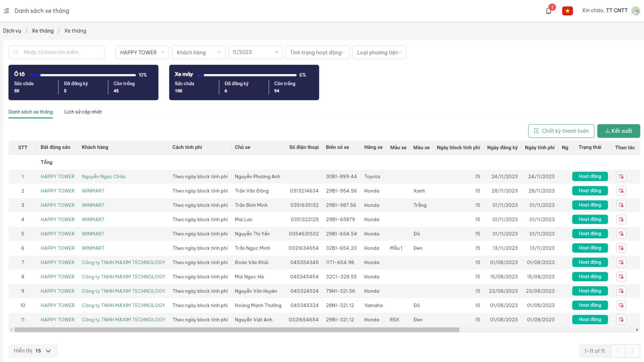Viewport: 644px width, 362px height.
Task: Click owner name Hoàng Mạnh Thường
Action: 258,305
